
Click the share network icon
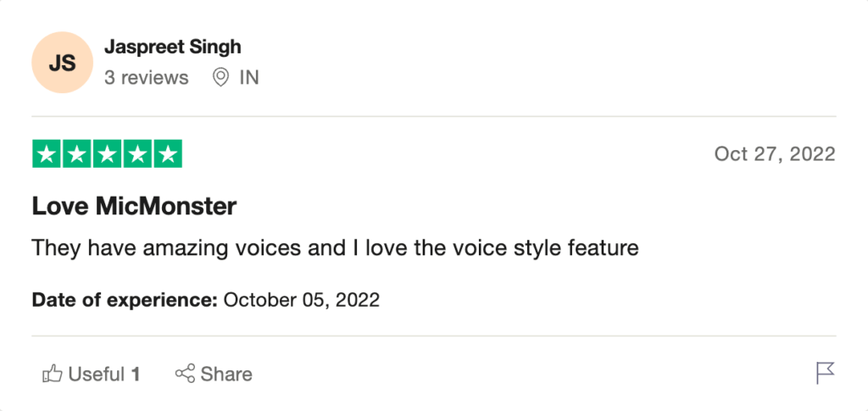coord(185,374)
